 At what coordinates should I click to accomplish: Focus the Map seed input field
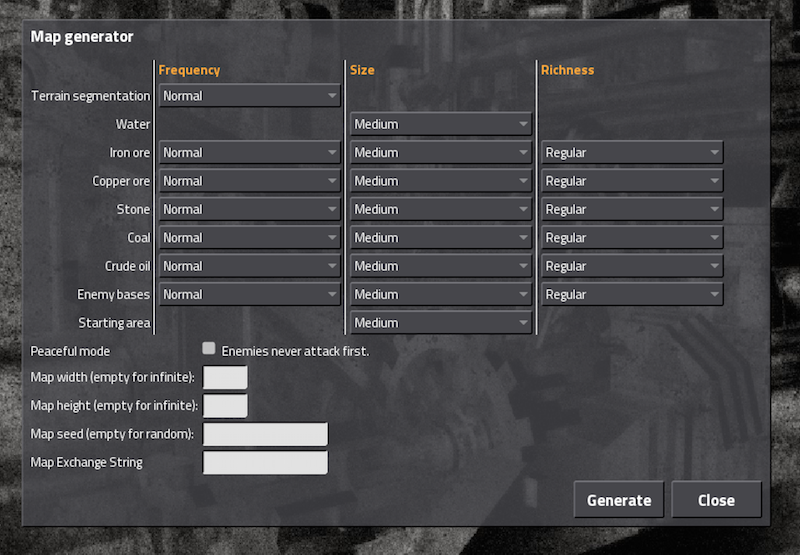coord(265,434)
